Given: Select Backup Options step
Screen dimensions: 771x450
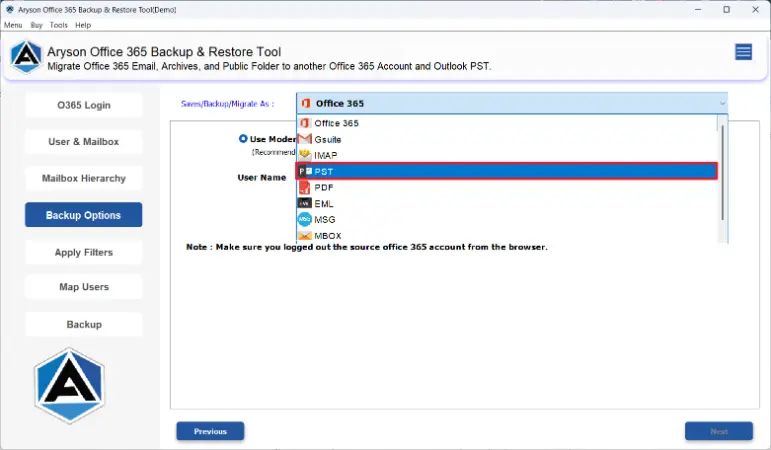Looking at the screenshot, I should pyautogui.click(x=84, y=215).
